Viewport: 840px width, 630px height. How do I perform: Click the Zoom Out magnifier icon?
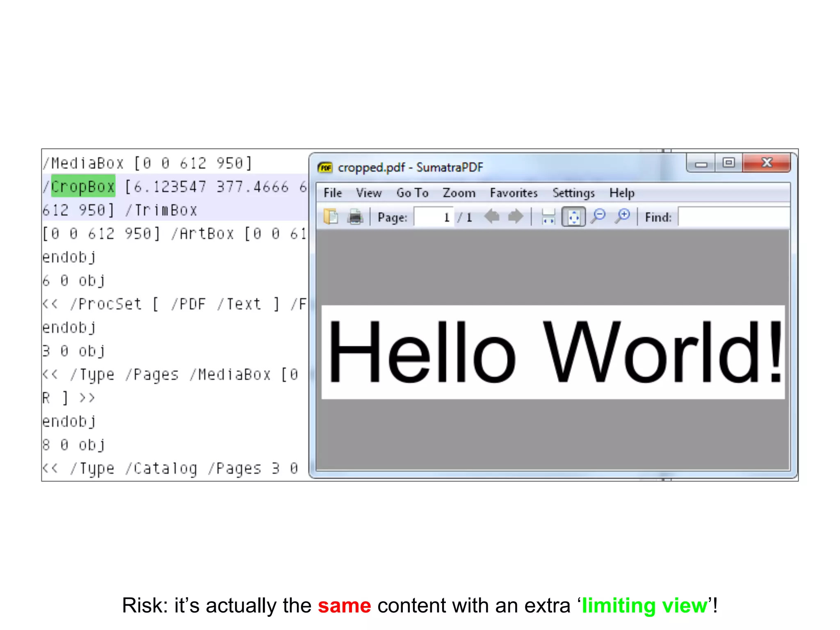[x=598, y=216]
